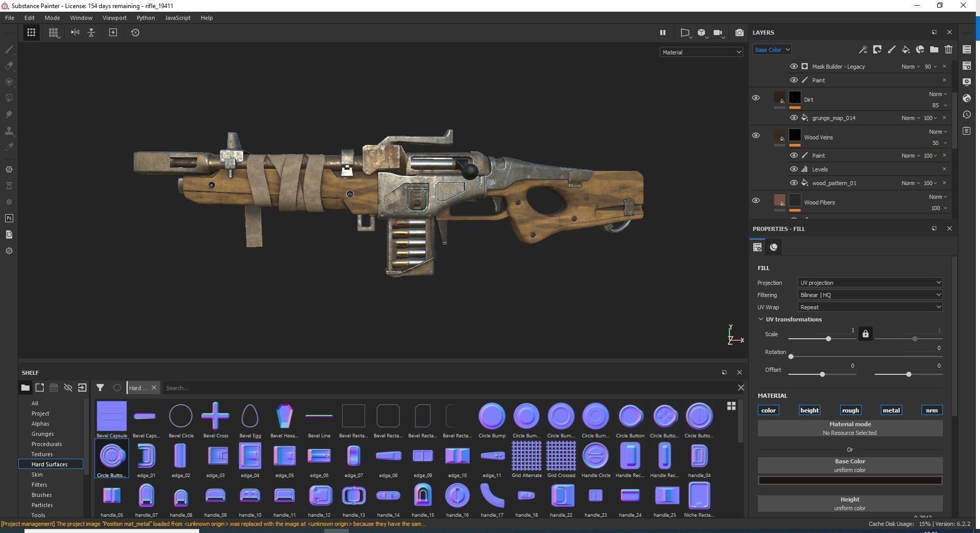Select the Clone stamp tool
This screenshot has width=980, height=533.
point(9,131)
